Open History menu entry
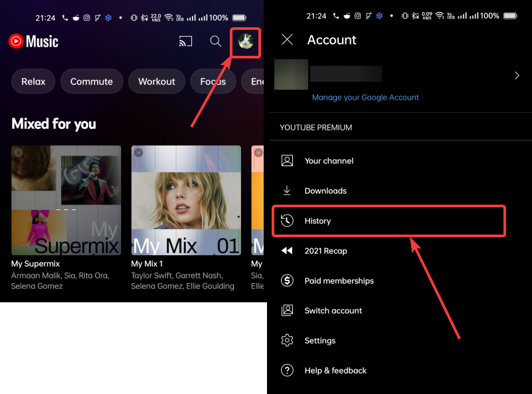 point(389,221)
